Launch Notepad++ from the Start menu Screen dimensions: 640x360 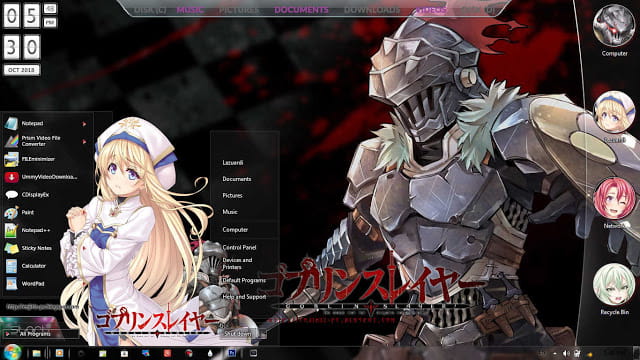(x=36, y=230)
